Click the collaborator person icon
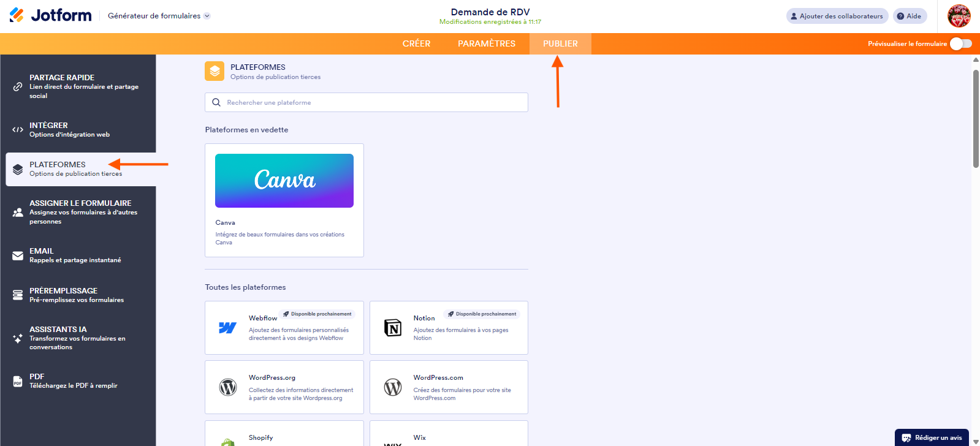 [794, 16]
